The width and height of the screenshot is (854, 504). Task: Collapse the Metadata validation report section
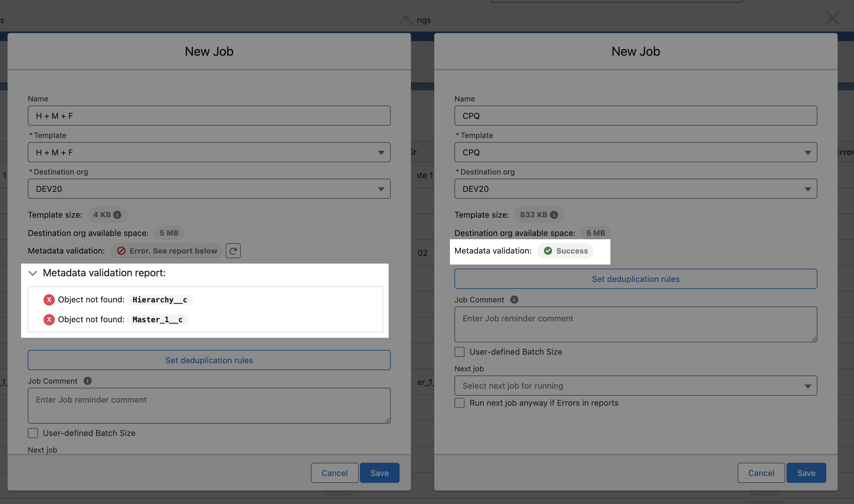[32, 272]
